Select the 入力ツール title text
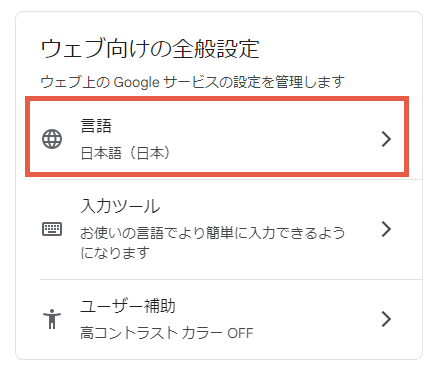Image resolution: width=442 pixels, height=370 pixels. click(x=120, y=206)
